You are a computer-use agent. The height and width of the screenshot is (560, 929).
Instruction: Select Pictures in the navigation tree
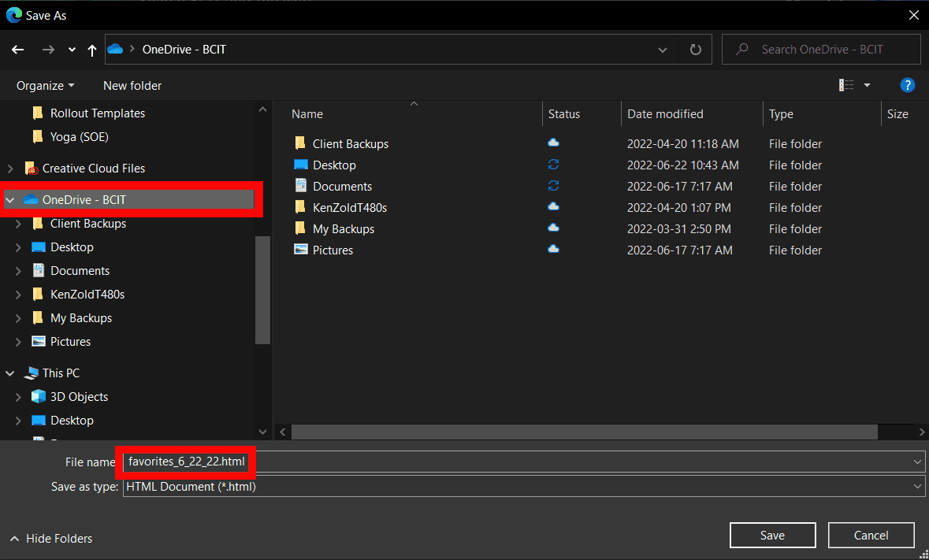70,342
